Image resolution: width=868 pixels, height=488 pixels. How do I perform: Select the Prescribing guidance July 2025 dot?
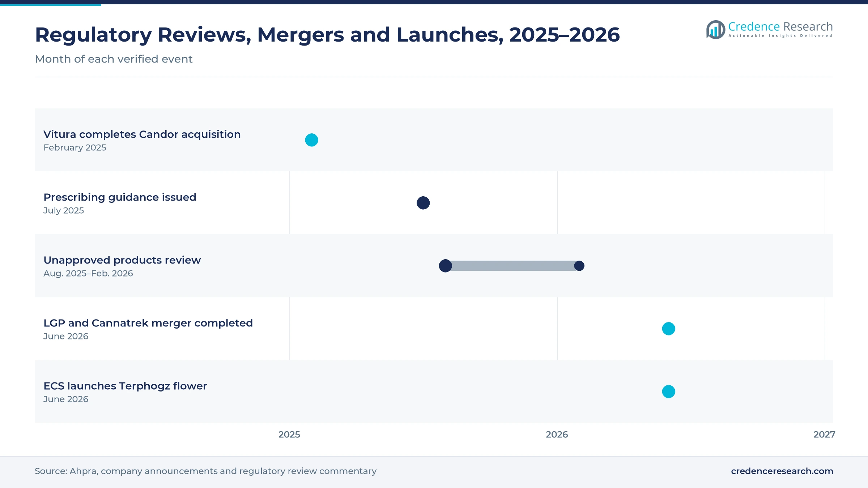click(423, 203)
